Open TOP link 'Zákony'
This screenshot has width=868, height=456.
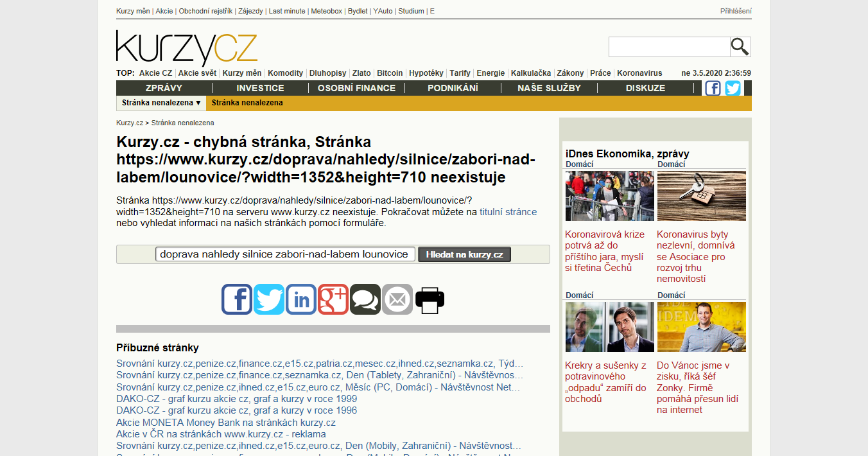coord(570,73)
